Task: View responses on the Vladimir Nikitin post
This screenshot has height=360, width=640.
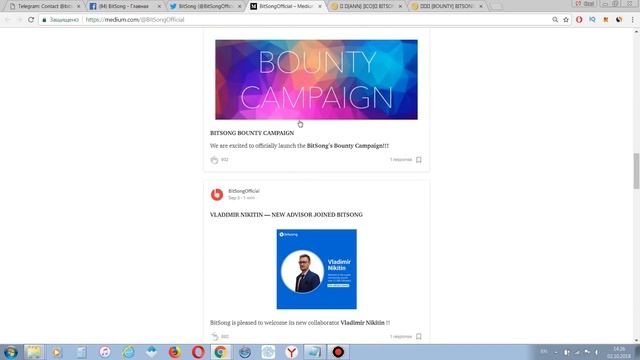Action: click(x=401, y=336)
